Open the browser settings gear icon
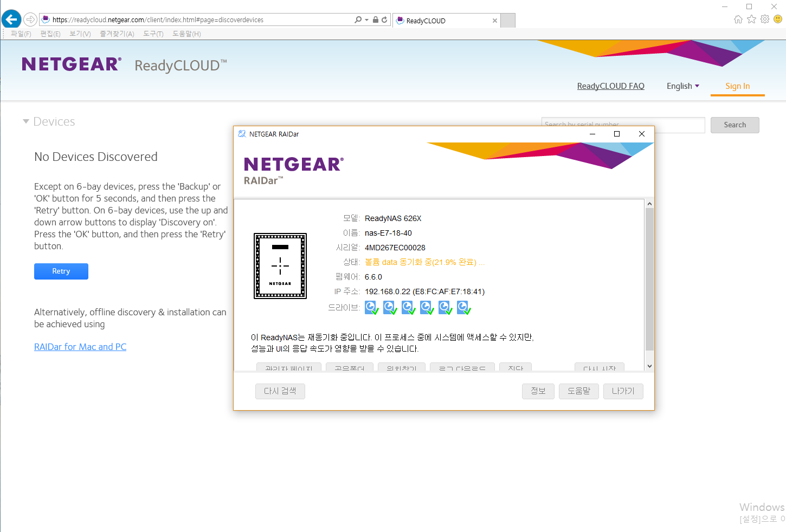Viewport: 786px width, 532px height. coord(765,20)
